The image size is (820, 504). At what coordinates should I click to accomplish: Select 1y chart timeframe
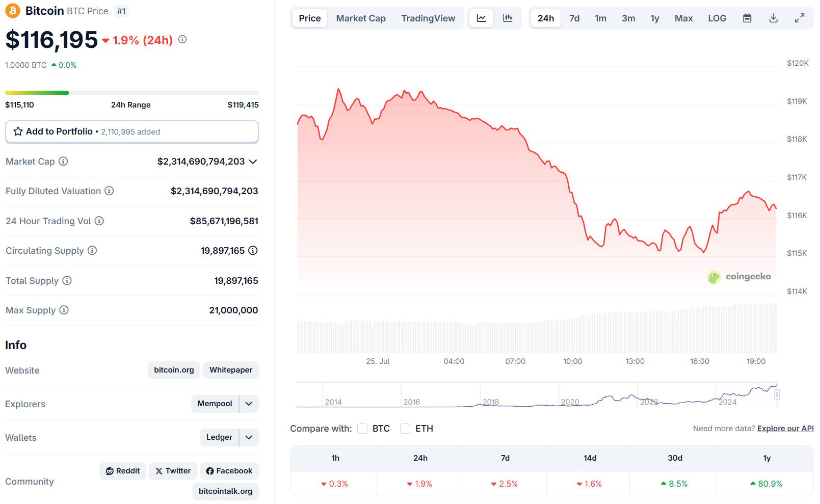point(655,18)
